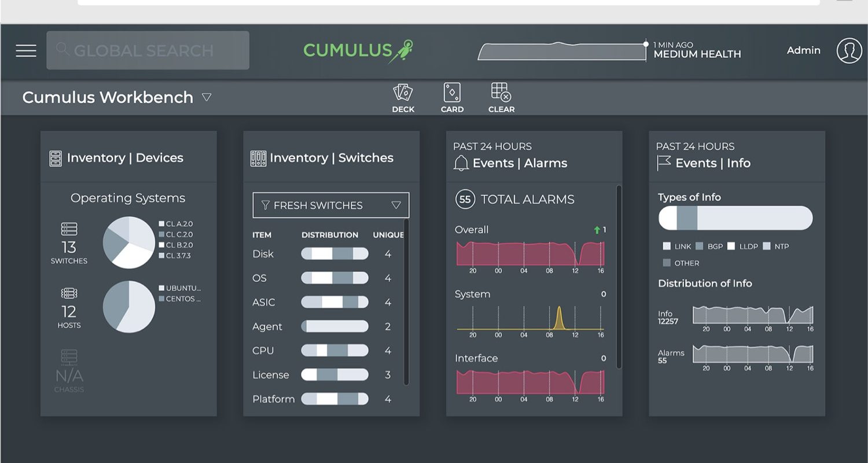Click the Admin account label
868x463 pixels.
pos(804,50)
